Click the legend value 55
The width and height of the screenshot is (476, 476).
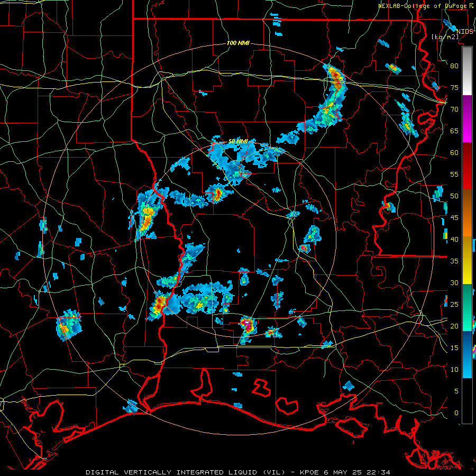[454, 174]
